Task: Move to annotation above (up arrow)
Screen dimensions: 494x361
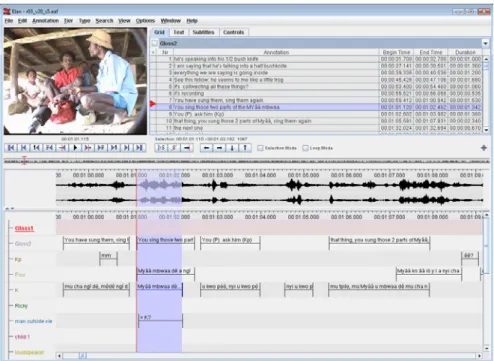Action: (x=245, y=148)
